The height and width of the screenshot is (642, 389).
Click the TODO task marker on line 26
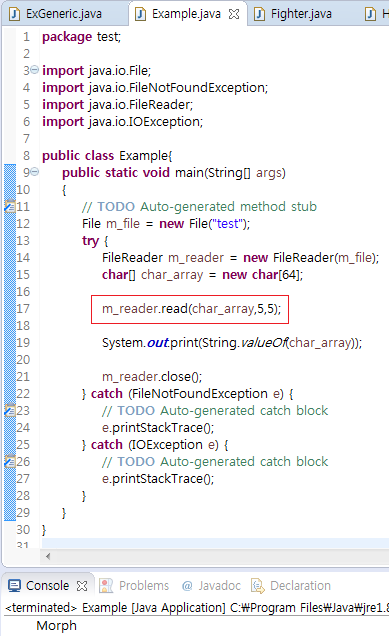[10, 461]
